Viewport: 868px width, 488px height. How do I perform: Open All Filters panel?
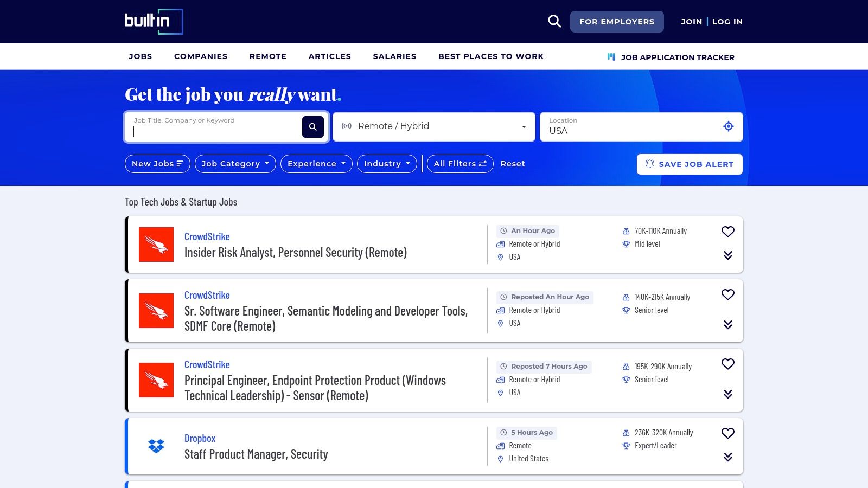click(x=460, y=164)
